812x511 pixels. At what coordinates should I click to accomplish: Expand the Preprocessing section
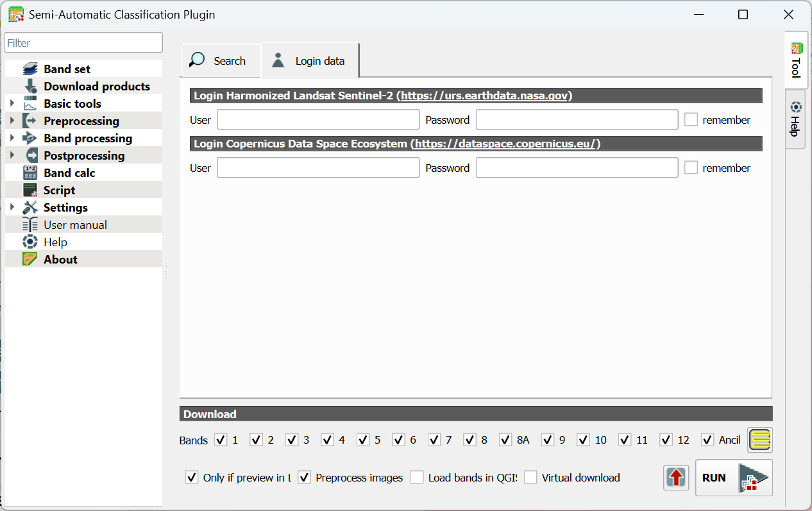click(x=12, y=121)
